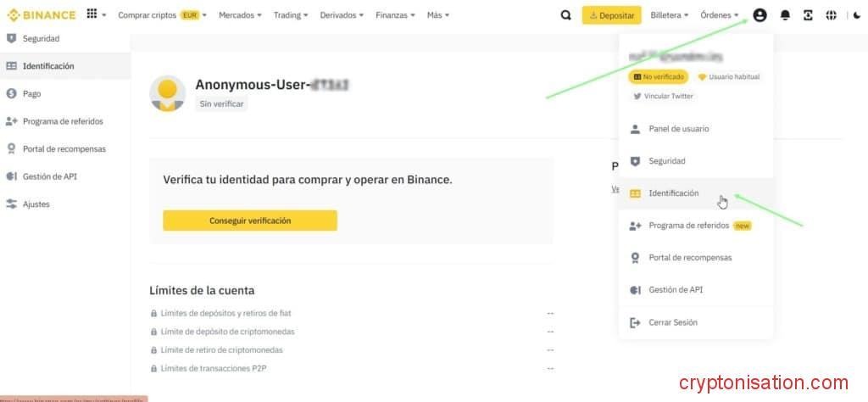Screen dimensions: 868x402
Task: Click the search magnifier icon
Action: [x=566, y=15]
